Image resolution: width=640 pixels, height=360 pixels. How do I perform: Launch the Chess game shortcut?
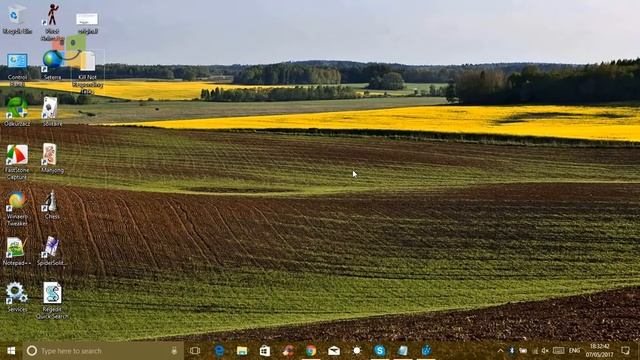(52, 205)
